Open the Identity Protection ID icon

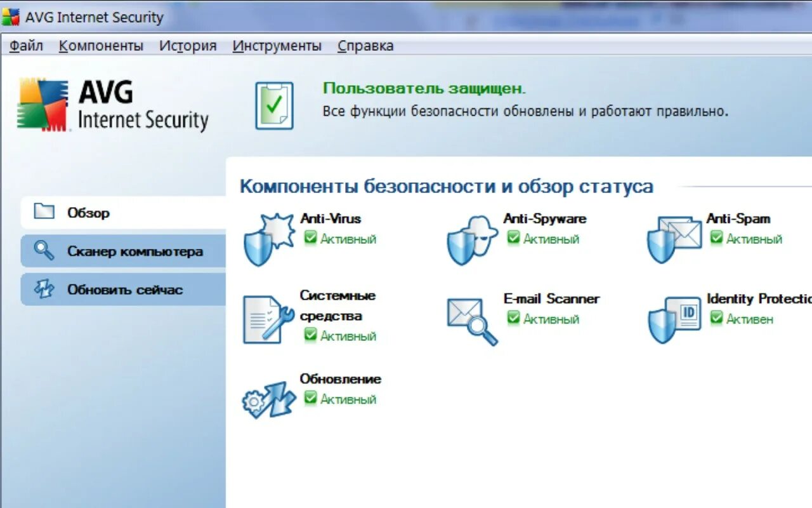pos(674,320)
